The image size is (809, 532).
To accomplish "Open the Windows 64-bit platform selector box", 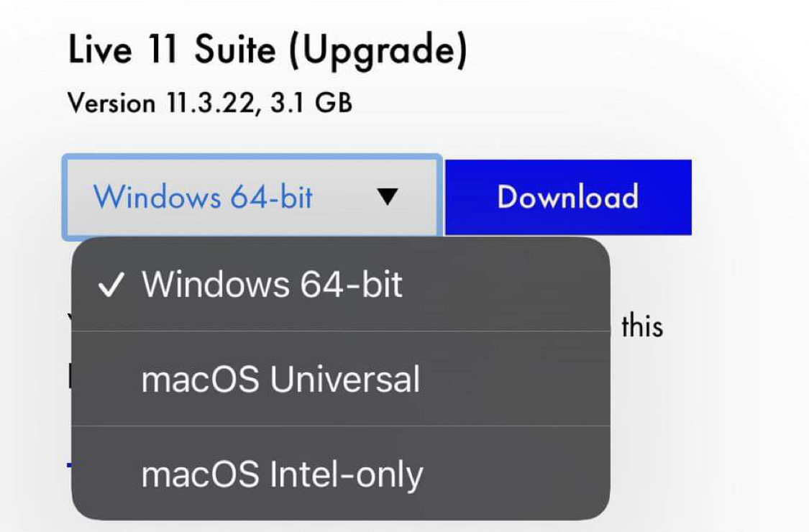I will pos(251,197).
